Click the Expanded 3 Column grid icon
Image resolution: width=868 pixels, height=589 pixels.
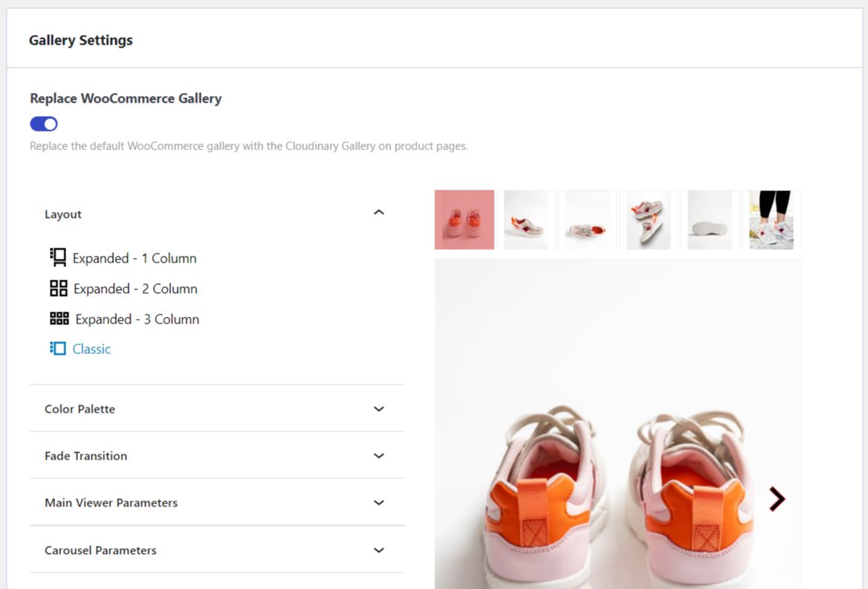59,318
